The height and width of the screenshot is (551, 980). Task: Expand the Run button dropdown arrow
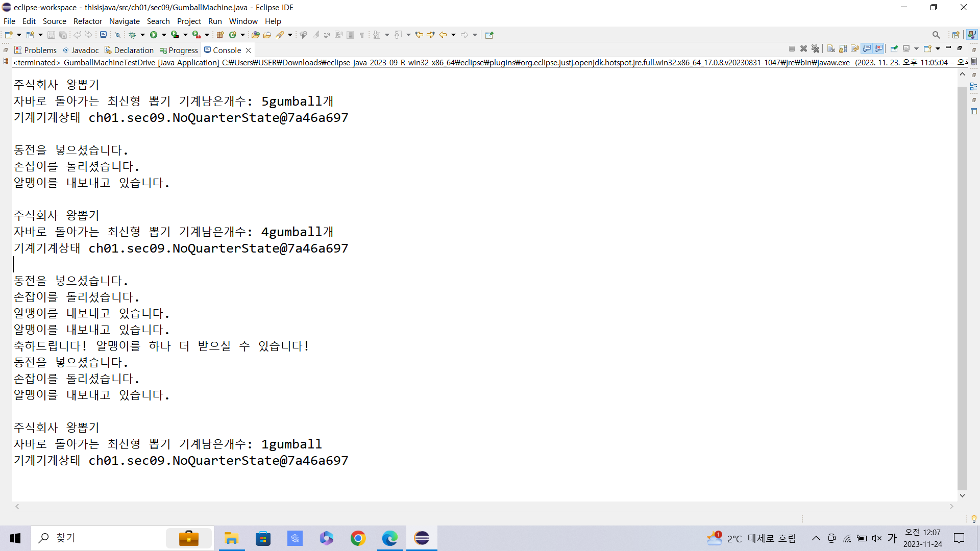click(164, 35)
